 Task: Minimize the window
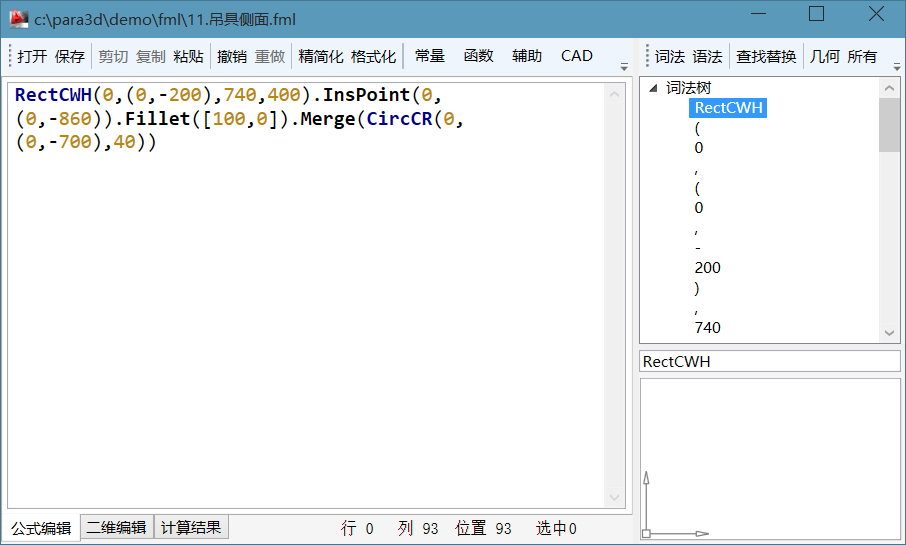coord(758,14)
